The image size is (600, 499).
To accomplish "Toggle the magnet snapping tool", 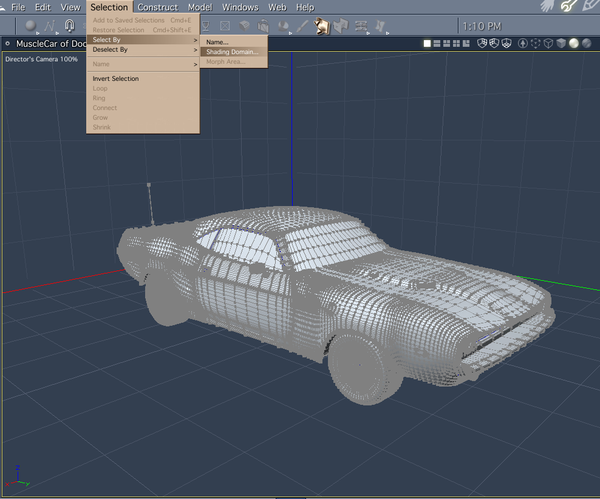I will coord(69,26).
